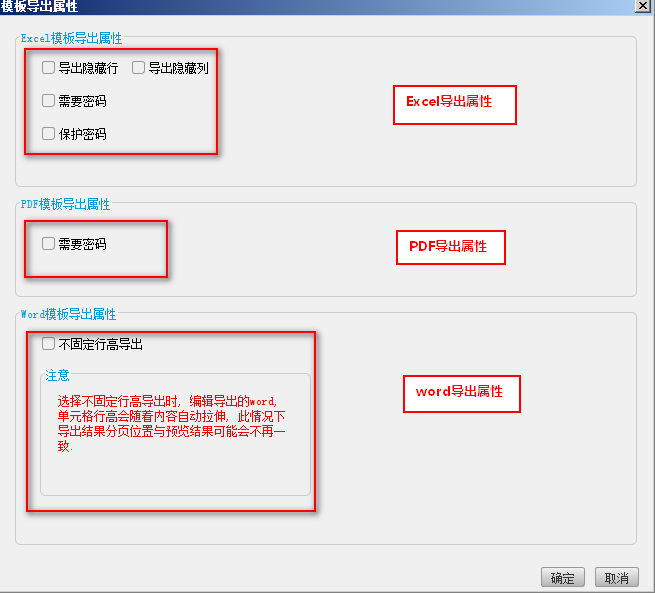Viewport: 655px width, 593px height.
Task: Click the 注意 group label
Action: click(57, 375)
